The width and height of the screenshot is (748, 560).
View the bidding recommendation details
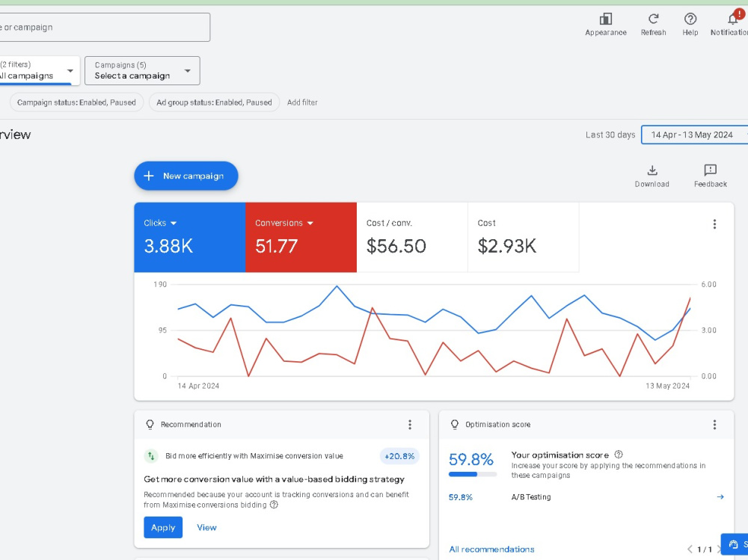(x=206, y=528)
